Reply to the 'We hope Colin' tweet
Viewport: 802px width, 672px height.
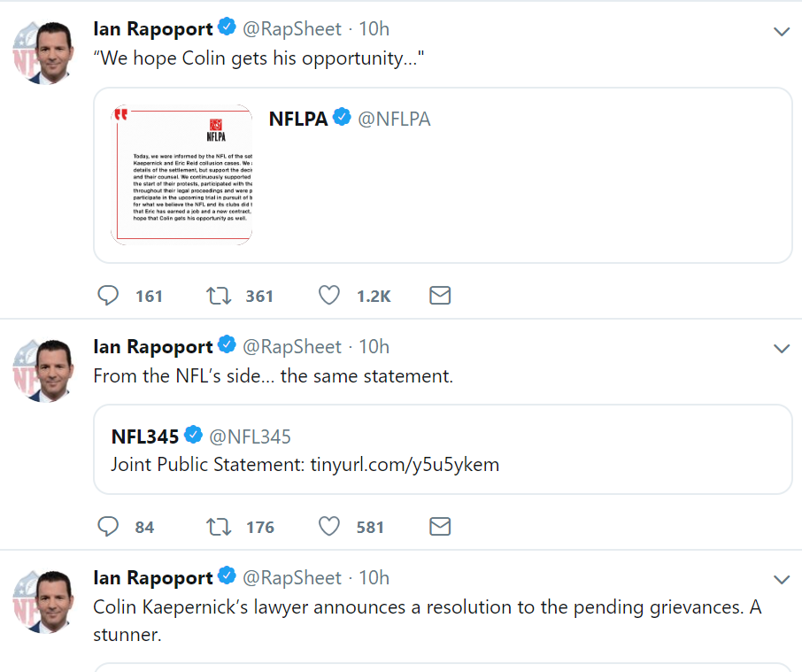108,296
